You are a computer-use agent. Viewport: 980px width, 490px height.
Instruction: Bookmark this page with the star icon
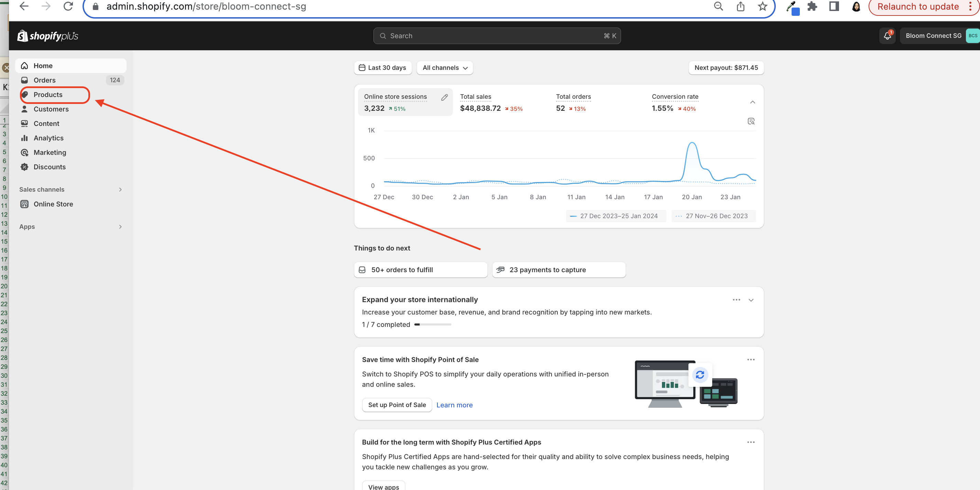tap(762, 6)
